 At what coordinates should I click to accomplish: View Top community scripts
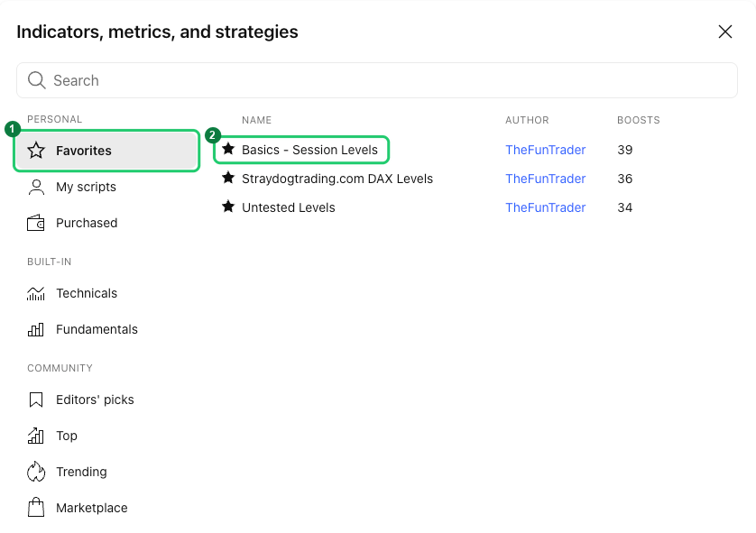[x=106, y=436]
